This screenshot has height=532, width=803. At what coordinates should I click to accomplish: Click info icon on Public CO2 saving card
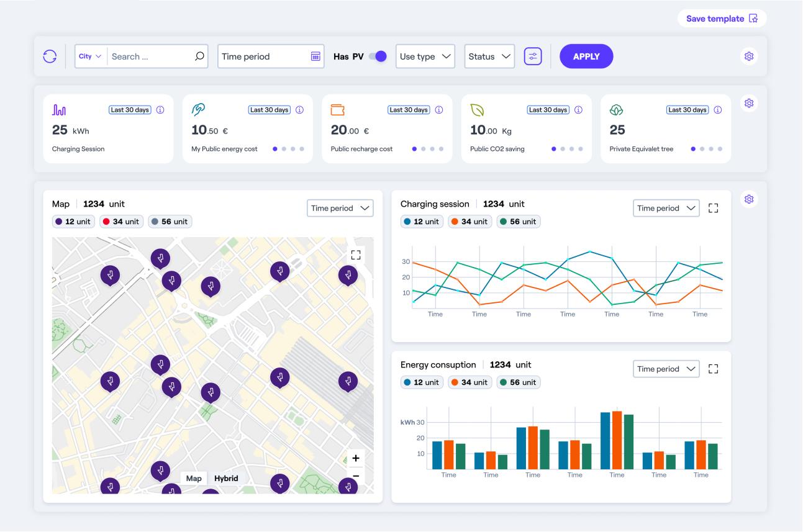click(578, 110)
